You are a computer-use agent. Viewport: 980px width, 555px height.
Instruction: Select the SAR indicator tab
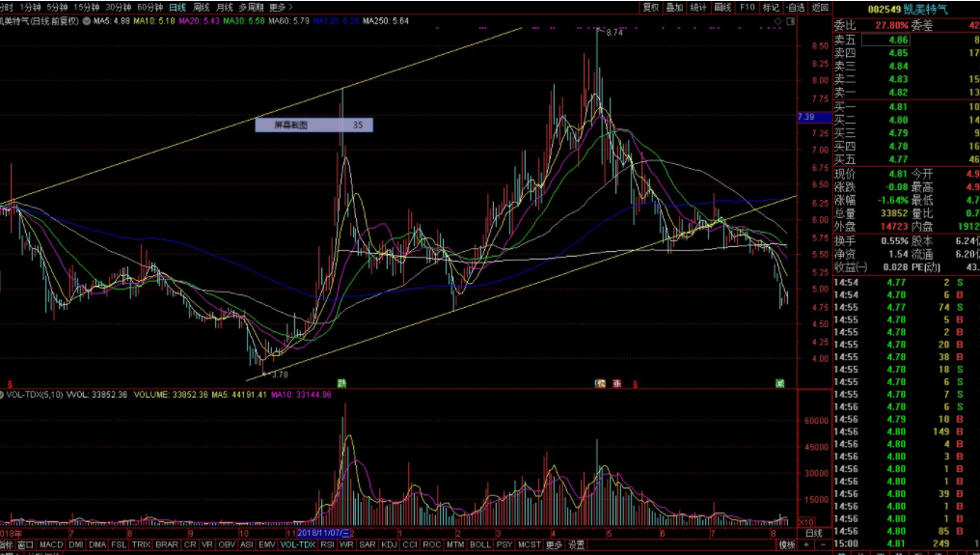pyautogui.click(x=367, y=545)
